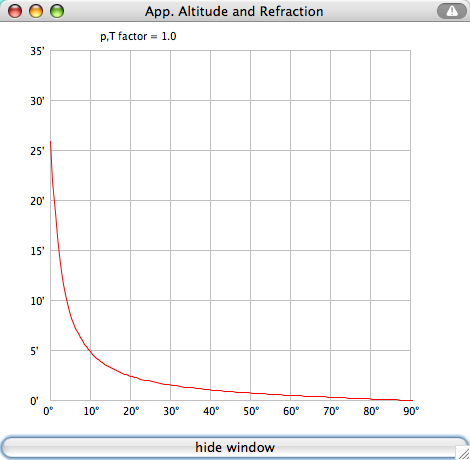
Task: Click the warning pill button in title bar
Action: 452,11
